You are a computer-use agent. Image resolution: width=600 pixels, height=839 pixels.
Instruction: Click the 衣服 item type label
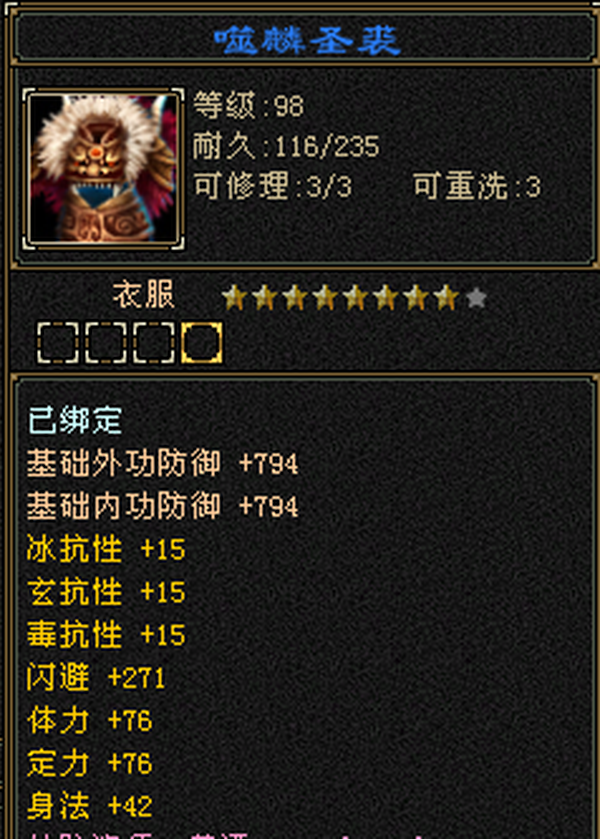tap(143, 294)
